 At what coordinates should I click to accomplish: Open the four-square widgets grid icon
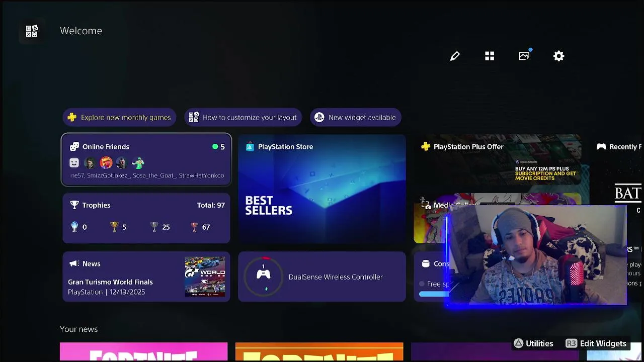(x=490, y=56)
